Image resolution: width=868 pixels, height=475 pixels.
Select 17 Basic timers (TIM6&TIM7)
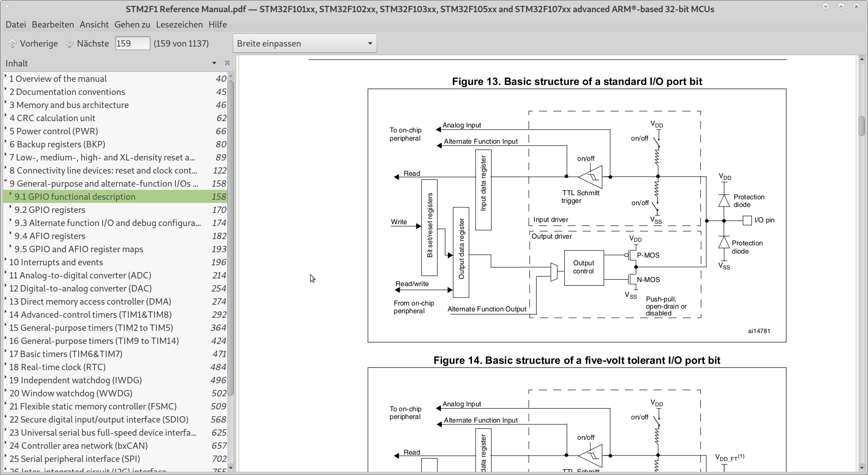pyautogui.click(x=115, y=354)
